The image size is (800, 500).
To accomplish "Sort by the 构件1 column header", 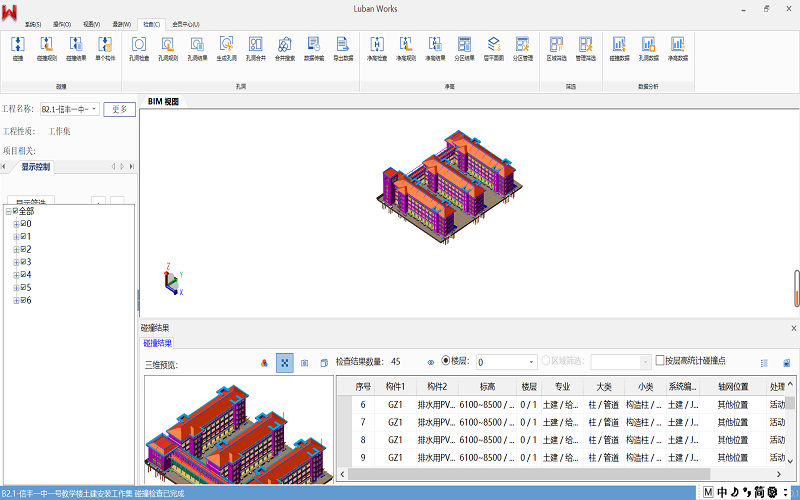I will pyautogui.click(x=395, y=387).
